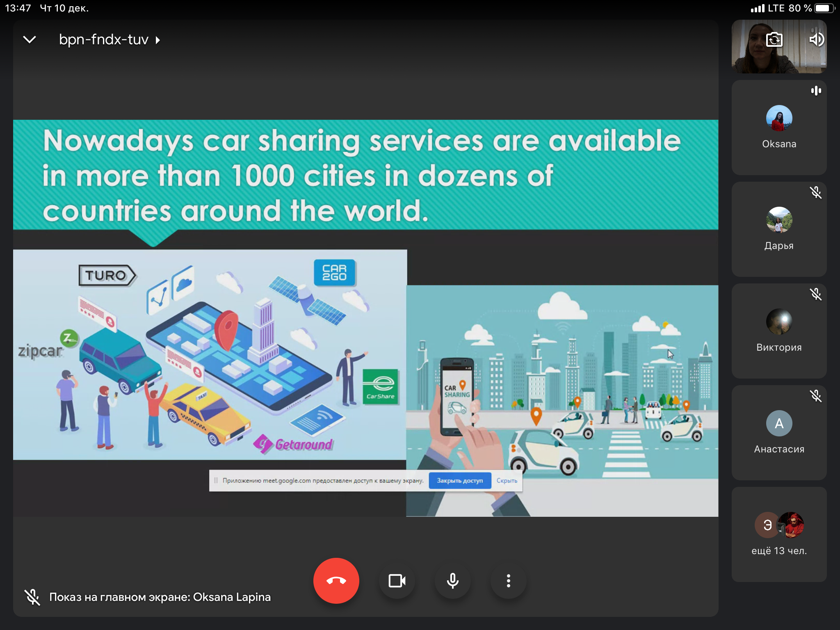Viewport: 840px width, 630px height.
Task: Tap the presenter's muted mic icon at bottom left
Action: point(32,597)
